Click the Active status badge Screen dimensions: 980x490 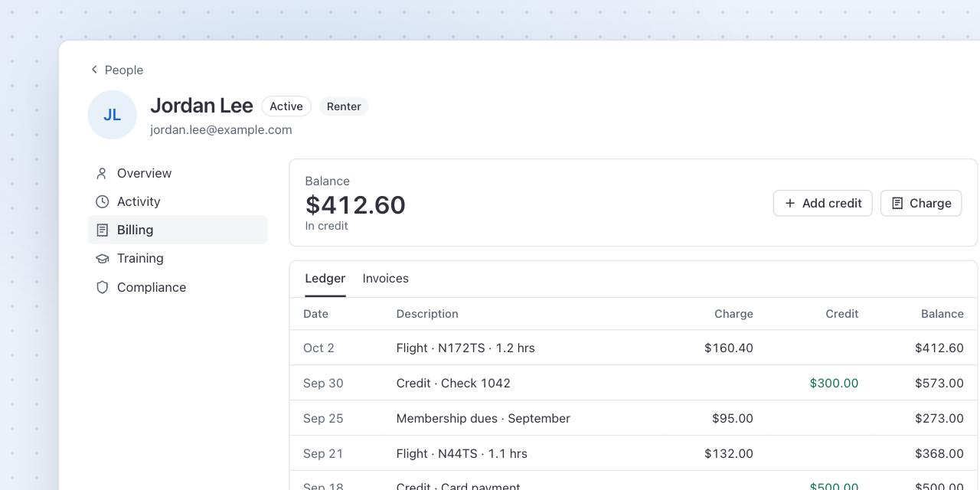[x=286, y=106]
